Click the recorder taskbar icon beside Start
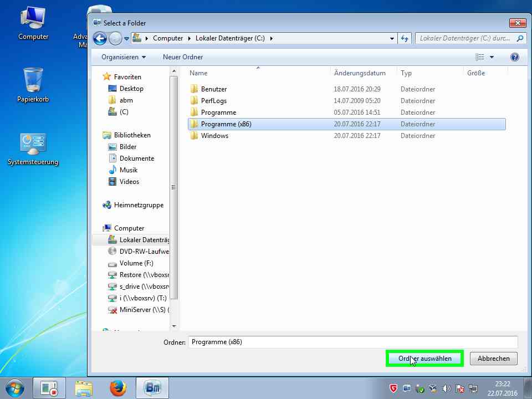 (x=49, y=388)
